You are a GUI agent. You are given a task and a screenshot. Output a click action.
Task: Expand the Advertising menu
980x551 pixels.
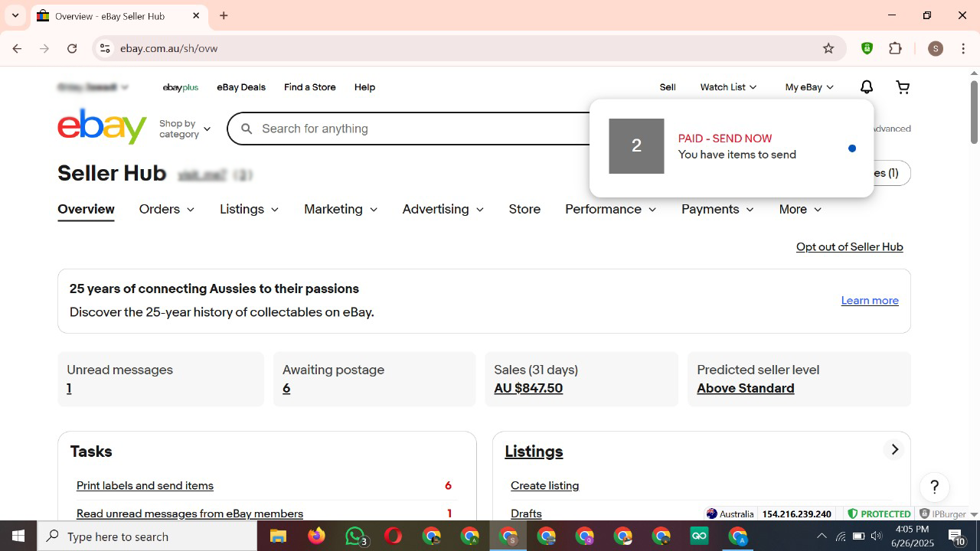(443, 209)
